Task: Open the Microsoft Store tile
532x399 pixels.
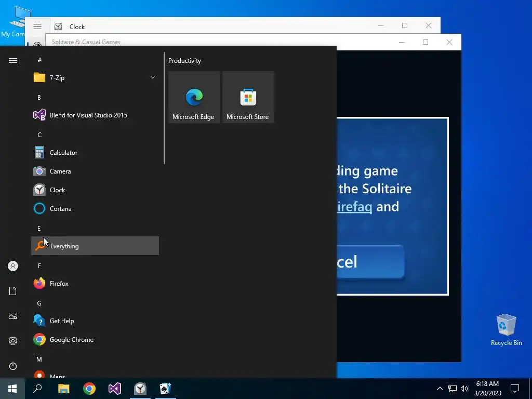Action: click(248, 97)
